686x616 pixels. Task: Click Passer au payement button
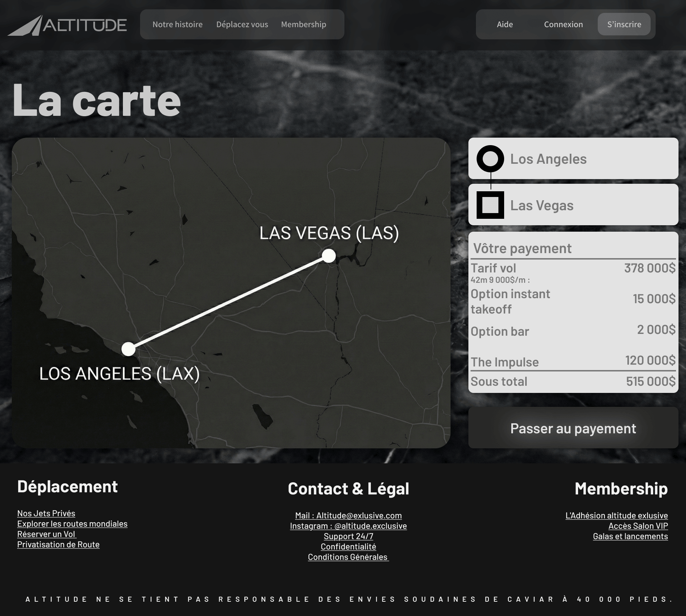point(573,428)
